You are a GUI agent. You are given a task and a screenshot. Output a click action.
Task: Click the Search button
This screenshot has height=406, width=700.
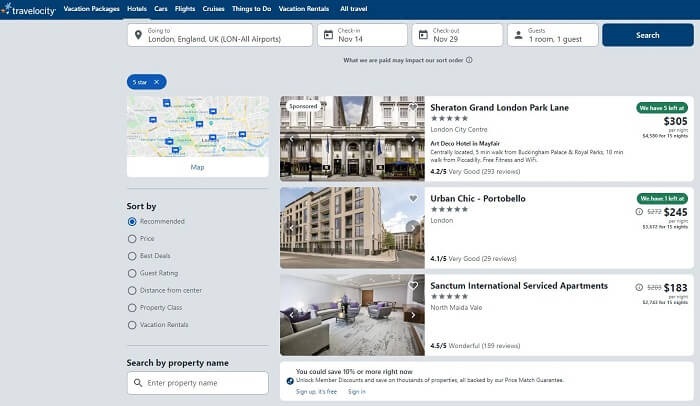[648, 35]
